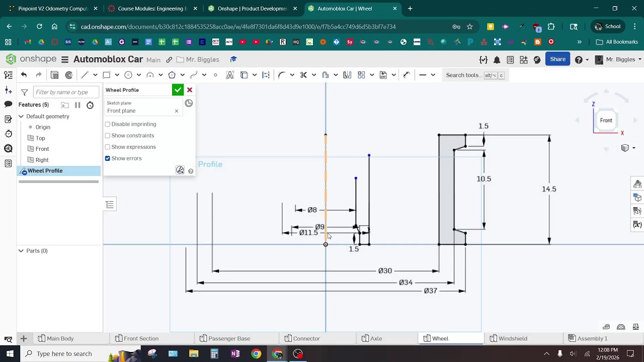Accept the Wheel Profile sketch with green checkmark
Screen dimensions: 644x362
pos(178,90)
